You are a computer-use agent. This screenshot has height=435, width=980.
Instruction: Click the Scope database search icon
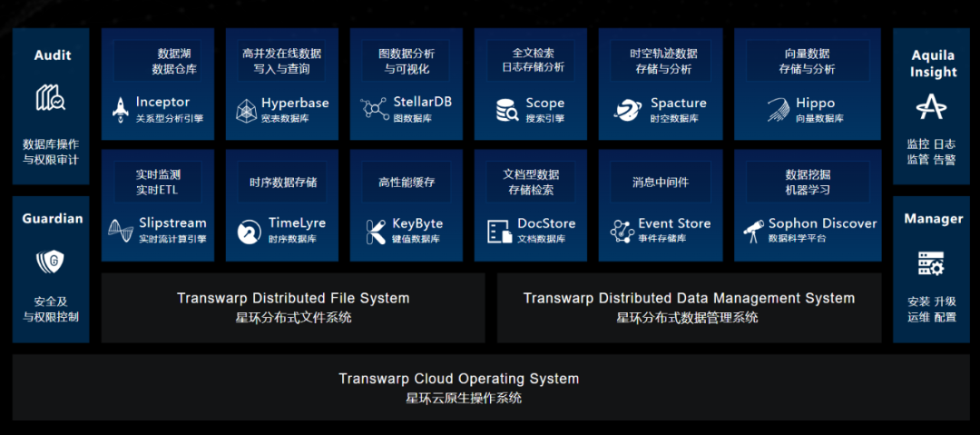[x=507, y=110]
